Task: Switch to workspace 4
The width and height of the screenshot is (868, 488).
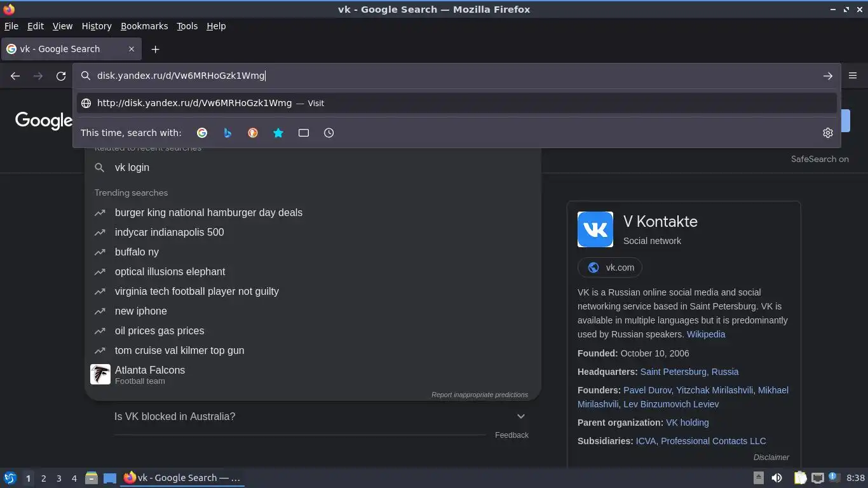Action: coord(74,478)
